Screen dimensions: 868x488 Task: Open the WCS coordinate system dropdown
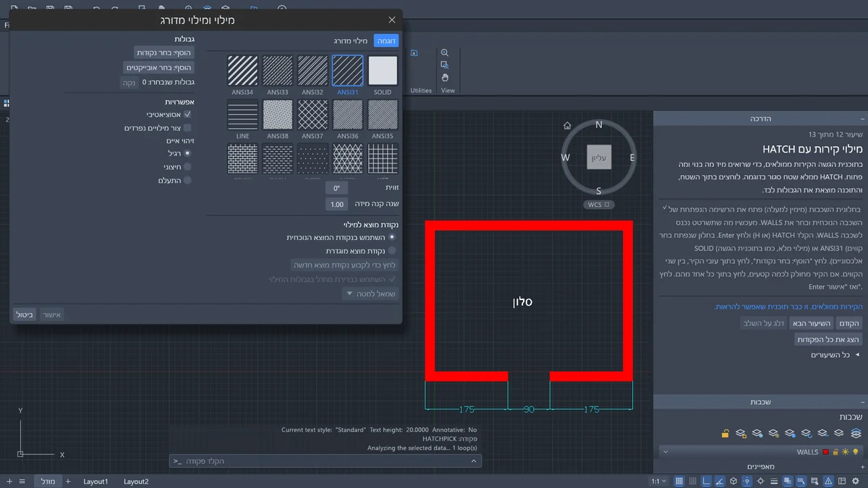pyautogui.click(x=599, y=205)
